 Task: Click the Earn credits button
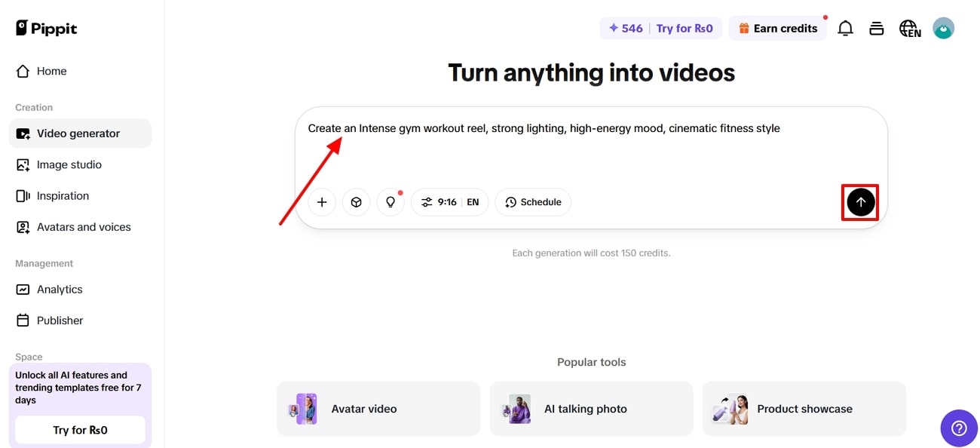click(x=777, y=29)
